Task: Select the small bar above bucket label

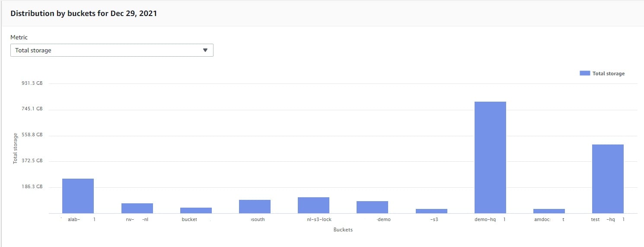Action: point(196,210)
